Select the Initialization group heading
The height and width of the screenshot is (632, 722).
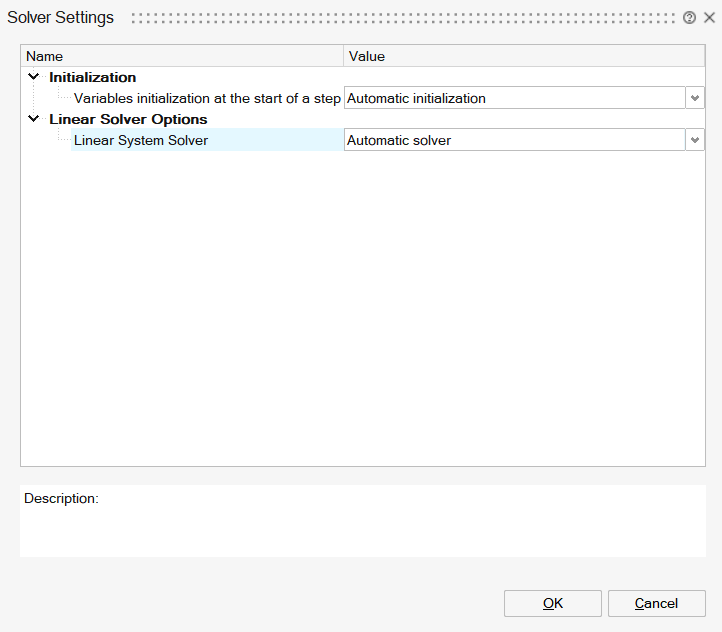tap(93, 77)
